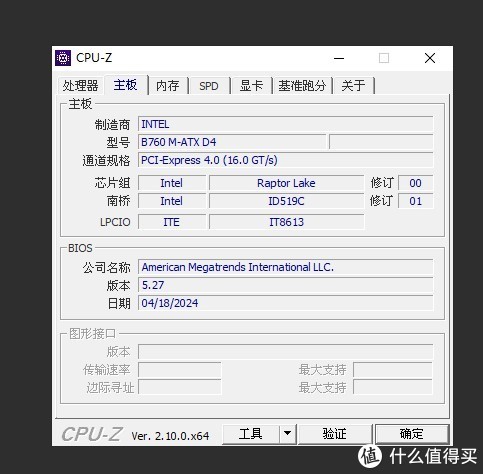Click the 制造商 field showing INTEL

coord(286,124)
